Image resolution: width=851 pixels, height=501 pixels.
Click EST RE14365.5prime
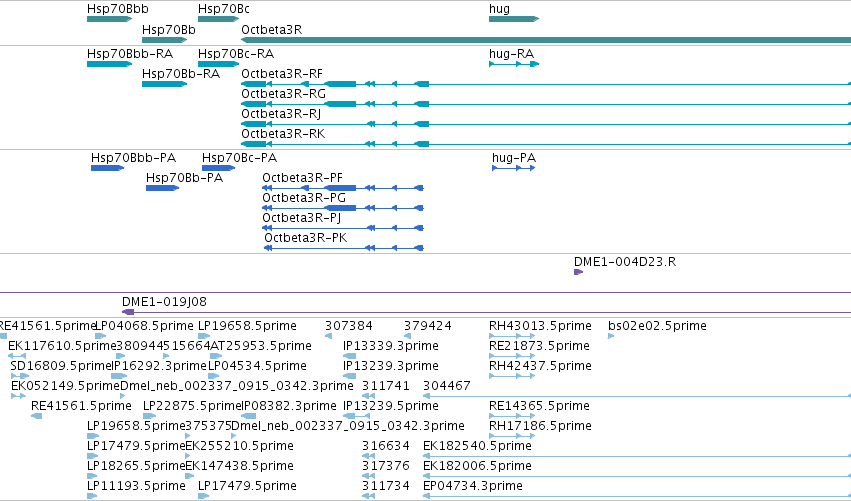click(539, 407)
